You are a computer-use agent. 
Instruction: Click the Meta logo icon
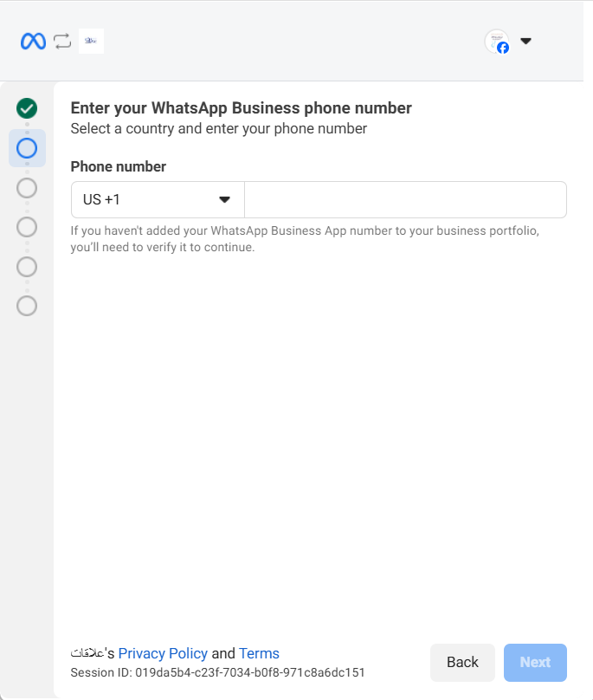(33, 41)
